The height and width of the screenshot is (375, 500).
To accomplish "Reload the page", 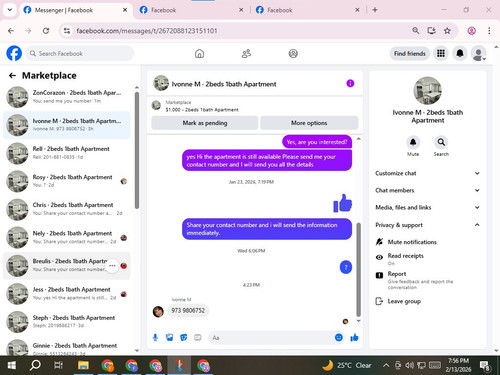I will point(46,31).
